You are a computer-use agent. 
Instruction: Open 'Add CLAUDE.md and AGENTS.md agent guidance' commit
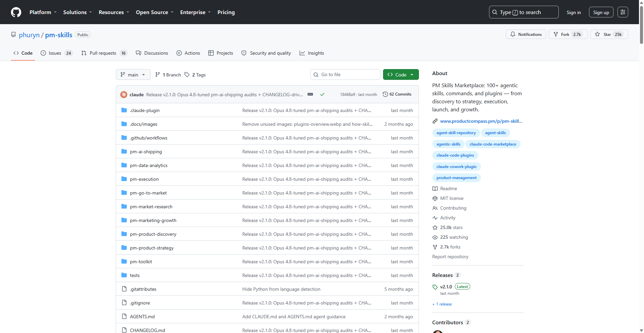pos(294,317)
